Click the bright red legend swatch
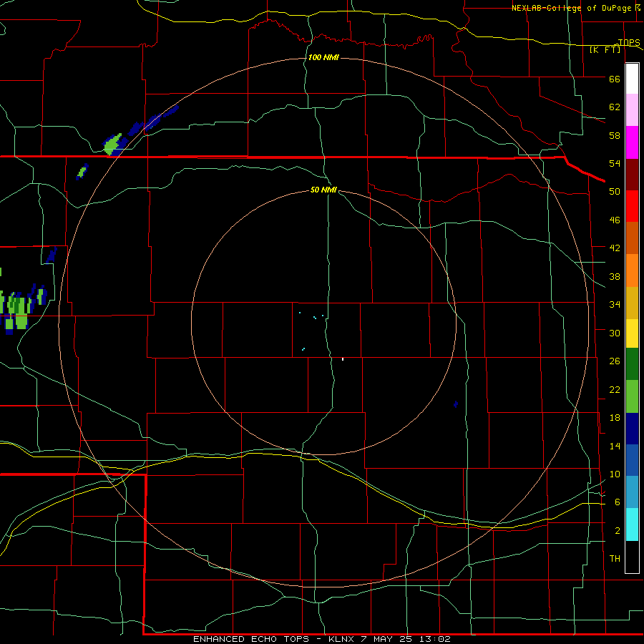This screenshot has width=644, height=644. (x=632, y=206)
